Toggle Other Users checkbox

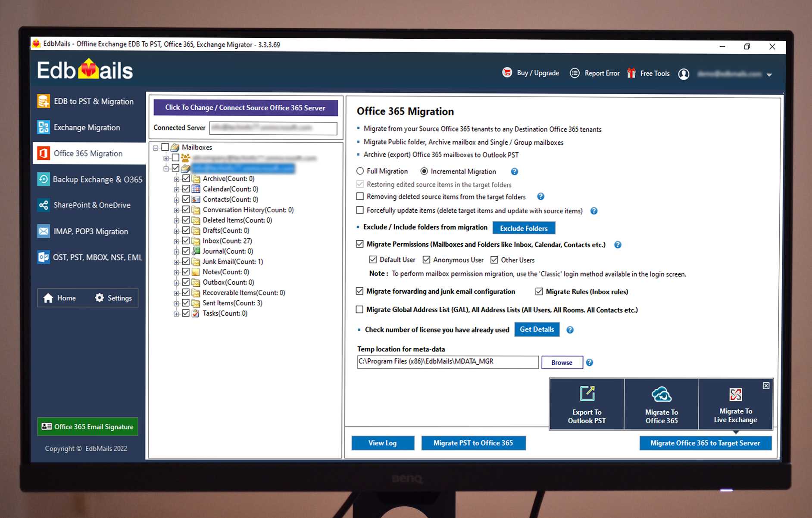(494, 260)
